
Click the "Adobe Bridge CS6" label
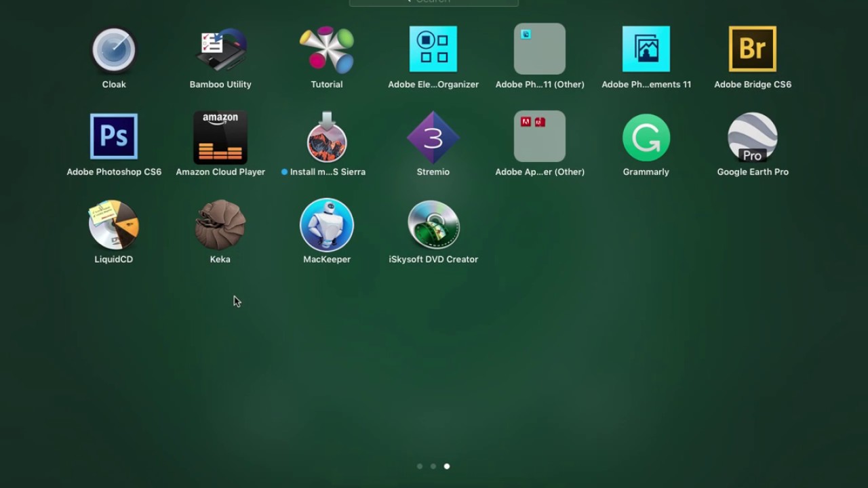coord(753,85)
